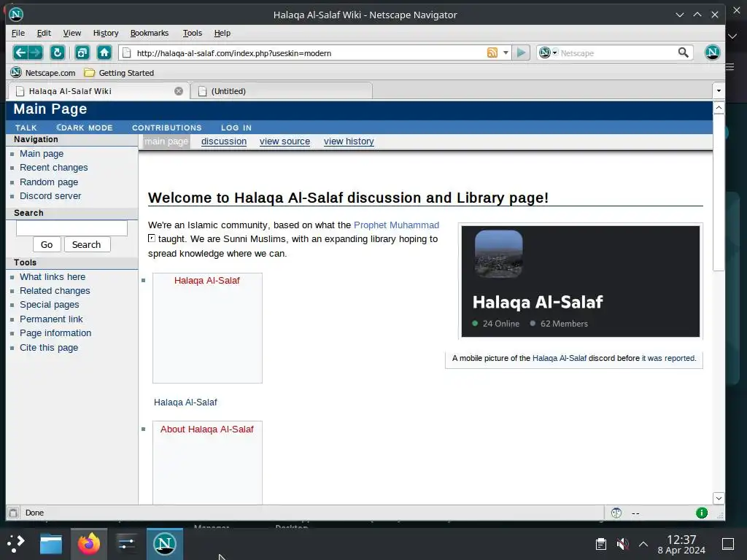Viewport: 747px width, 560px height.
Task: Open a new tab with the toolbar icon
Action: [x=82, y=52]
